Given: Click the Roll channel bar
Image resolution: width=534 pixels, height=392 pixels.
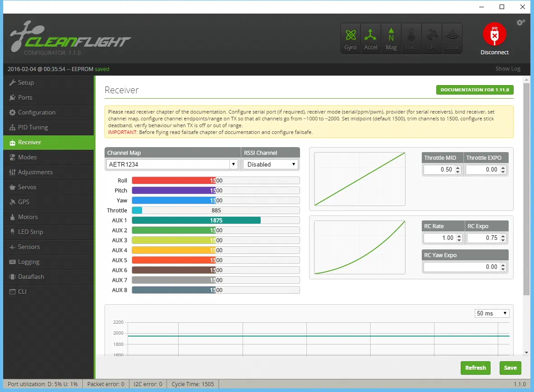Looking at the screenshot, I should [215, 181].
